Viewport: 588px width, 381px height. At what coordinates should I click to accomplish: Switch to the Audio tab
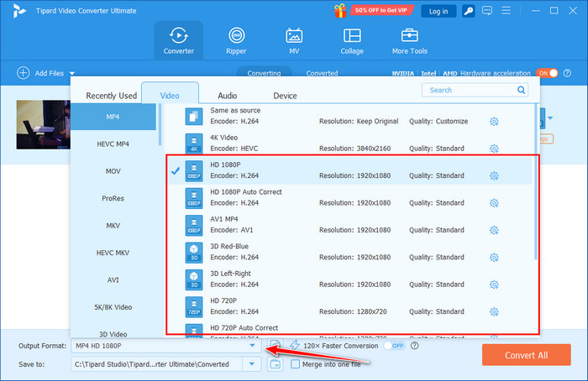pos(227,96)
